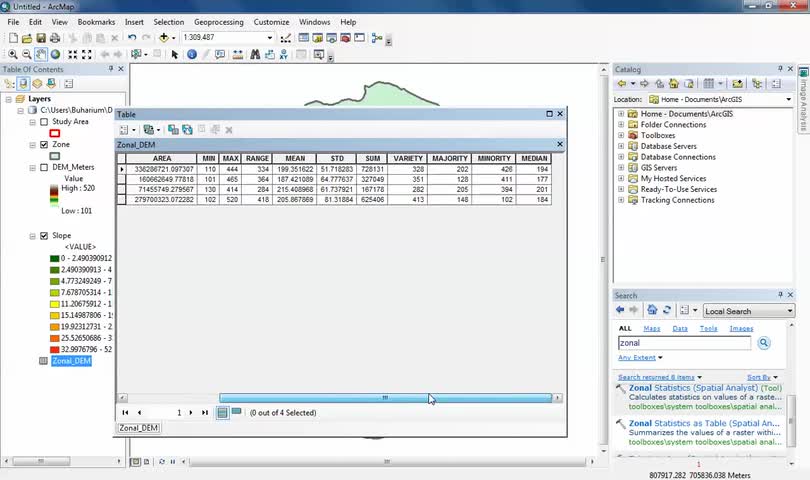Toggle List By Source in Table Of Contents
The height and width of the screenshot is (480, 810).
pyautogui.click(x=23, y=84)
